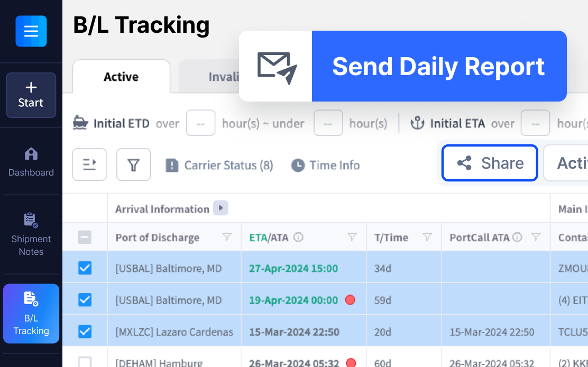Open T/Time column filter

coord(428,237)
